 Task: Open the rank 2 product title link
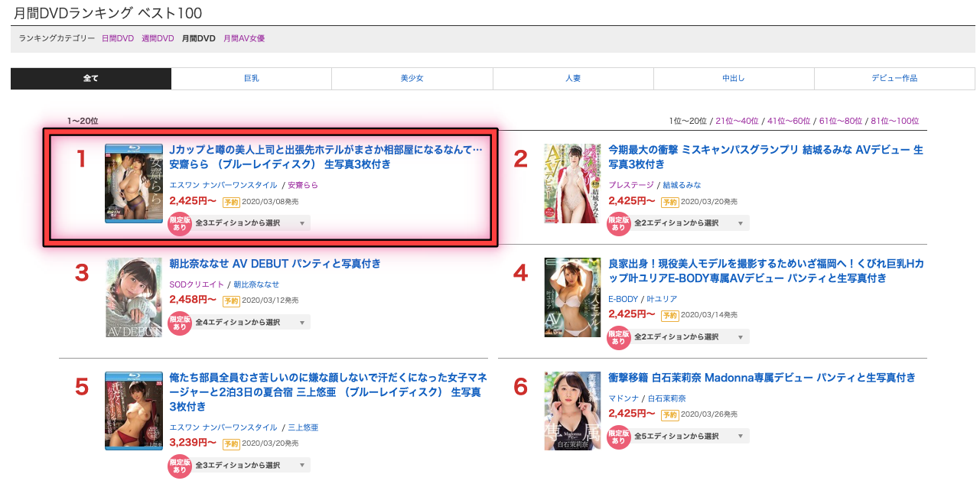766,158
